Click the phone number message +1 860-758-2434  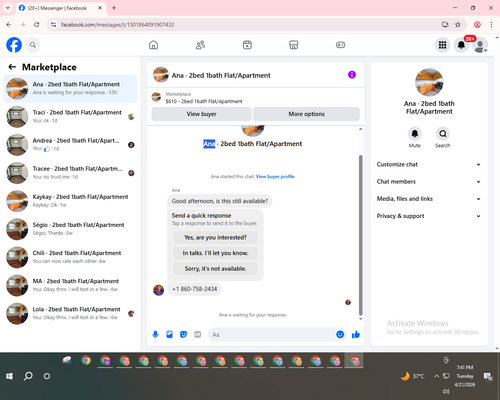[x=194, y=289]
